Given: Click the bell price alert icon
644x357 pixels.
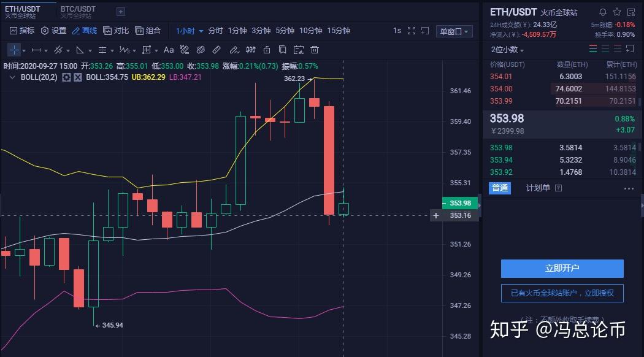Looking at the screenshot, I should (x=602, y=12).
